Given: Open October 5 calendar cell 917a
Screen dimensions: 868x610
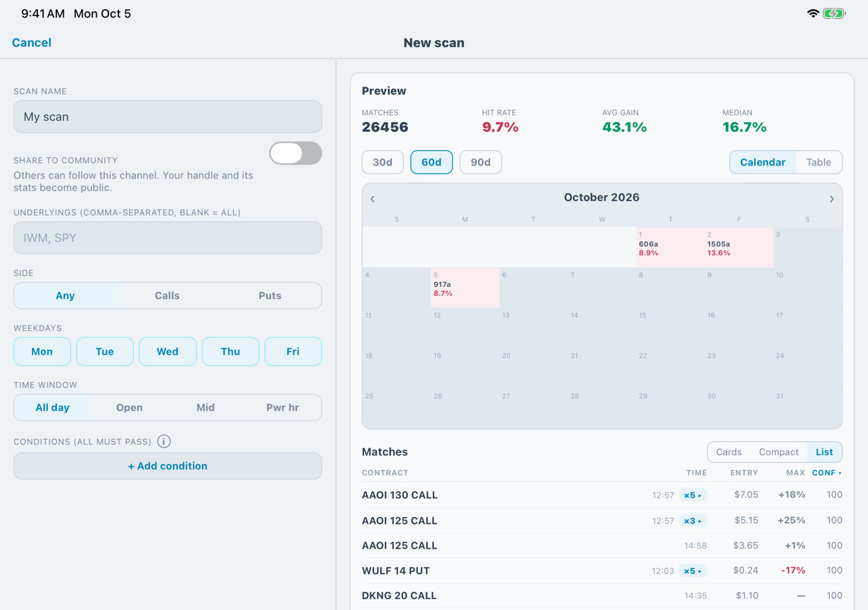Looking at the screenshot, I should [465, 288].
